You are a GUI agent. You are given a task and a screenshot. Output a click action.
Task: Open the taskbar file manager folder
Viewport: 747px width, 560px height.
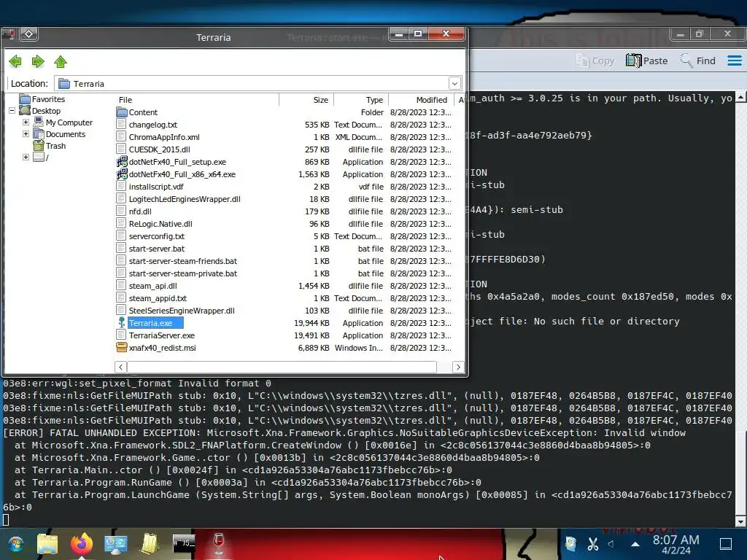47,543
